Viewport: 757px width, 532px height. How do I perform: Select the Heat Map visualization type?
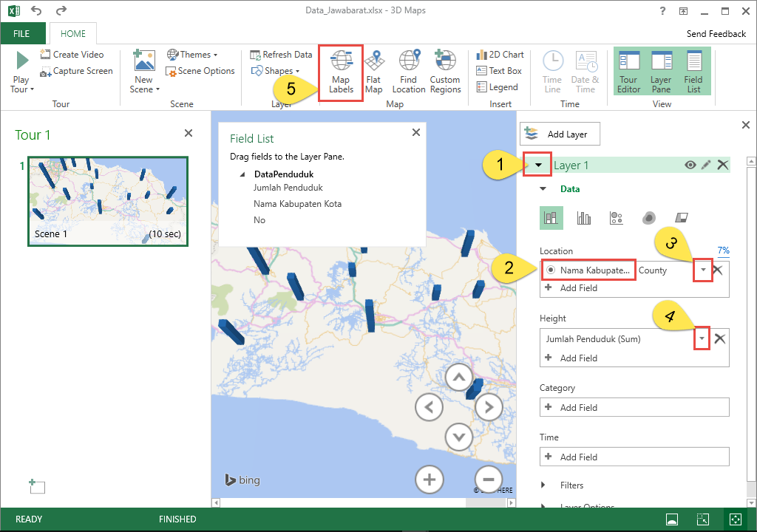[648, 217]
